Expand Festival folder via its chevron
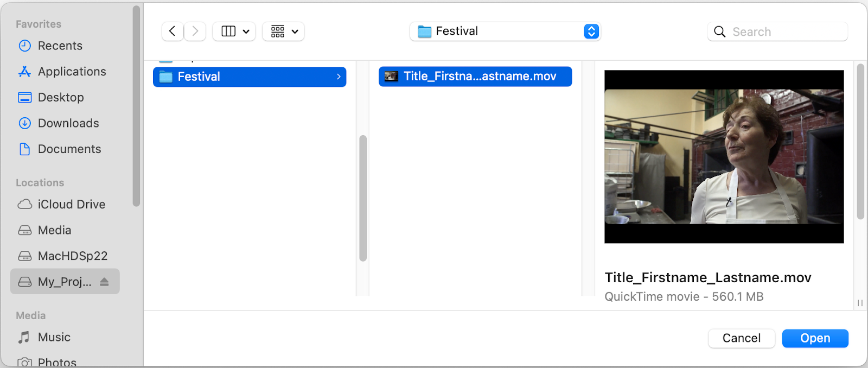The height and width of the screenshot is (368, 868). tap(339, 77)
